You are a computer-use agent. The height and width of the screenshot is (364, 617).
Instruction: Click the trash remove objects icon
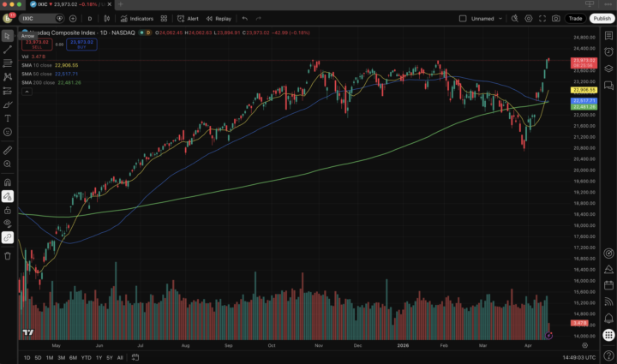[8, 256]
